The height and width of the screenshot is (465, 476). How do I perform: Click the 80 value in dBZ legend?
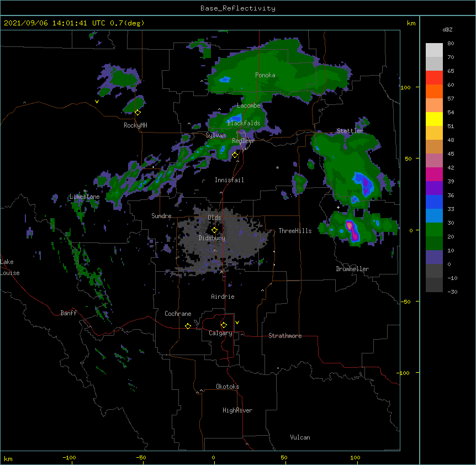pyautogui.click(x=451, y=44)
